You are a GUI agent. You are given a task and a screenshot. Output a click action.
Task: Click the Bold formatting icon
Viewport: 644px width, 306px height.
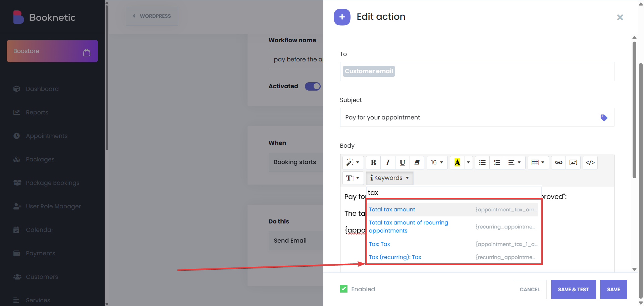(373, 163)
